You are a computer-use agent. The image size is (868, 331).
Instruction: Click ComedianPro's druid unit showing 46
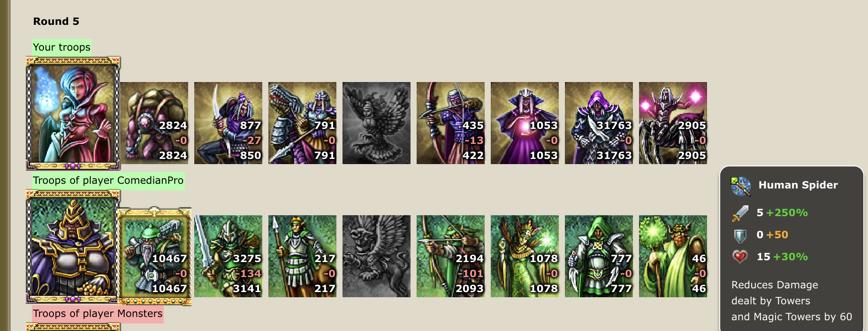coord(673,256)
